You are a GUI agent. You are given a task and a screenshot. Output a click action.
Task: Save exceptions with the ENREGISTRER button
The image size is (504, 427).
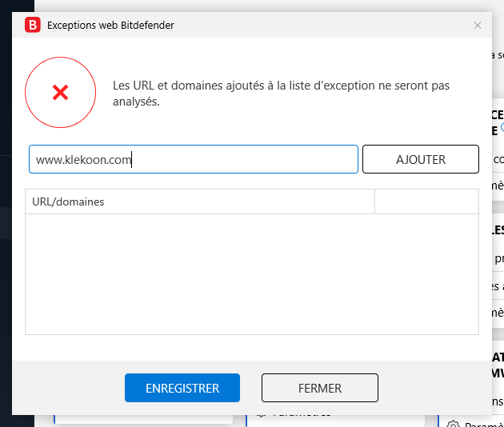pyautogui.click(x=182, y=388)
